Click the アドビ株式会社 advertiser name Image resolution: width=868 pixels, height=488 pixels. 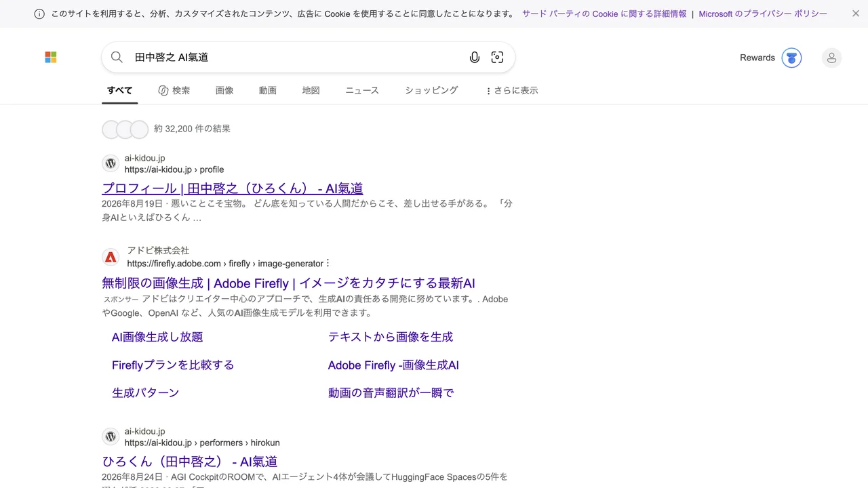(x=158, y=251)
